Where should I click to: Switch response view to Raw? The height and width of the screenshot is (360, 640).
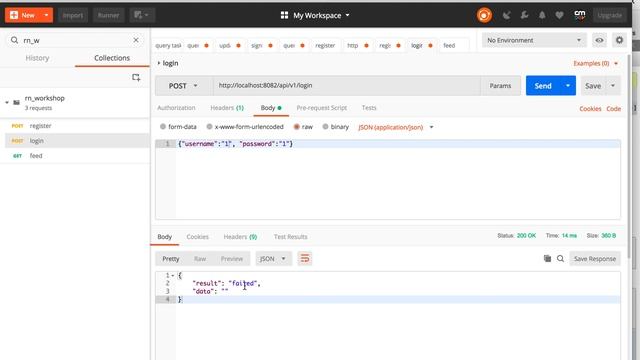(x=200, y=259)
